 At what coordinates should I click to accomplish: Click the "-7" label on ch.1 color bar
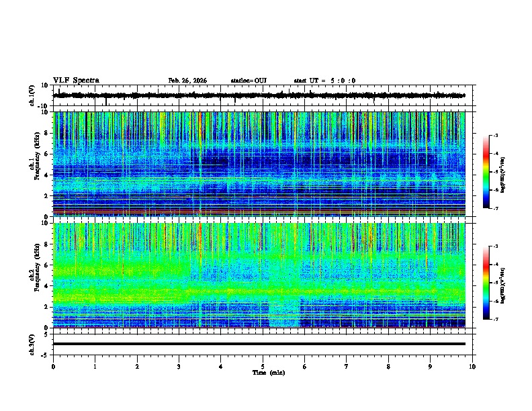[495, 208]
